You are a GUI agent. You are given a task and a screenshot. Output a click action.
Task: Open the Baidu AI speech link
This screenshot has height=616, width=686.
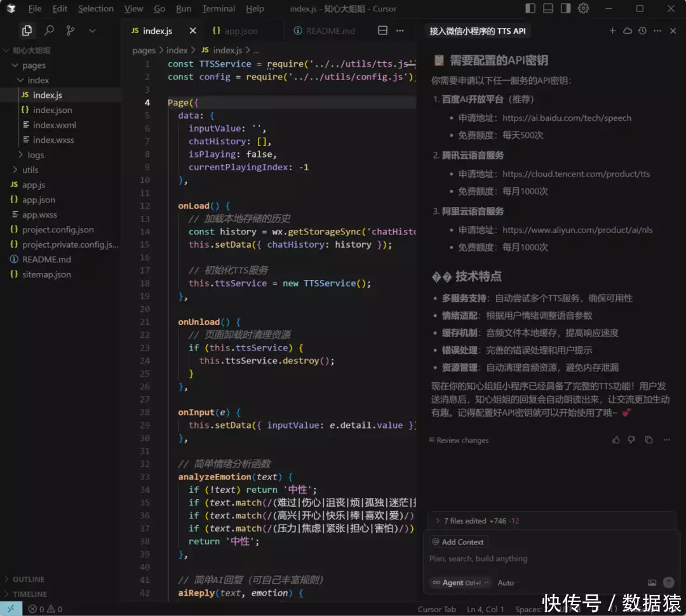point(567,118)
